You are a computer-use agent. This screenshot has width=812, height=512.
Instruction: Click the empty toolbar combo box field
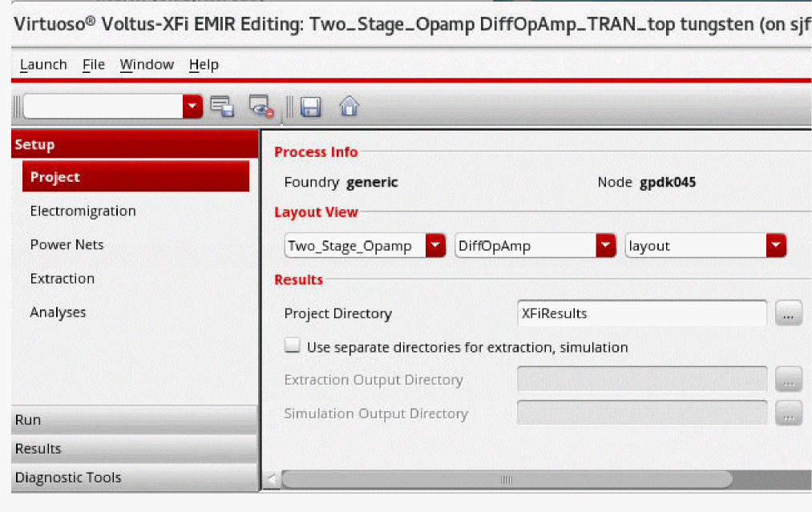[x=103, y=106]
